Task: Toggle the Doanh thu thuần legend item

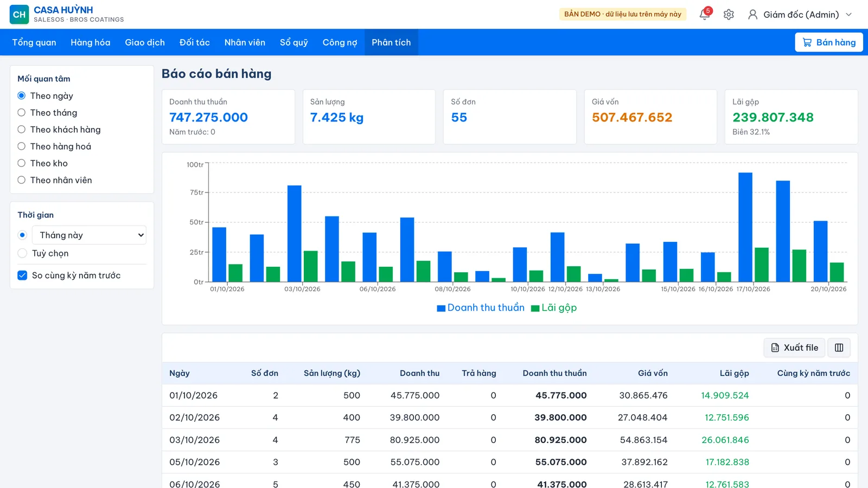Action: [x=481, y=307]
